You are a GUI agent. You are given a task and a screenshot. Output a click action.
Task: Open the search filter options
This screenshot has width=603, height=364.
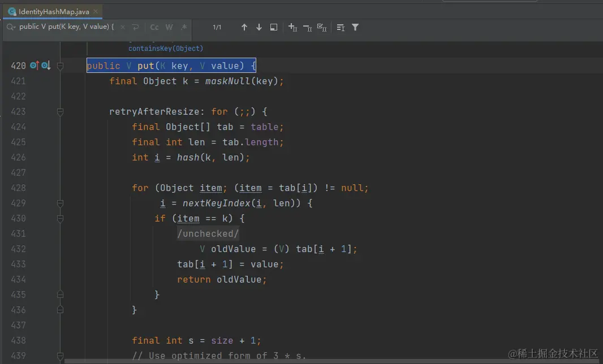coord(355,27)
